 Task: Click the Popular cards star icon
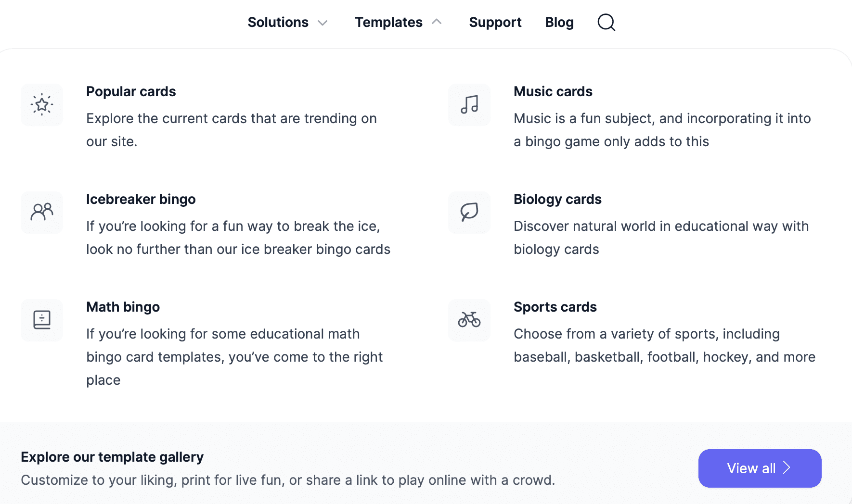42,105
